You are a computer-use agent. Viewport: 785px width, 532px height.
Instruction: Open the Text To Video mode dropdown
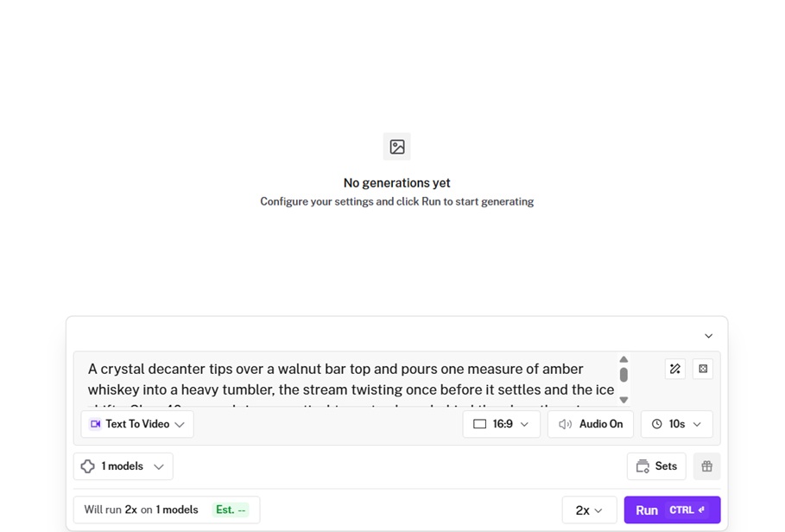137,424
